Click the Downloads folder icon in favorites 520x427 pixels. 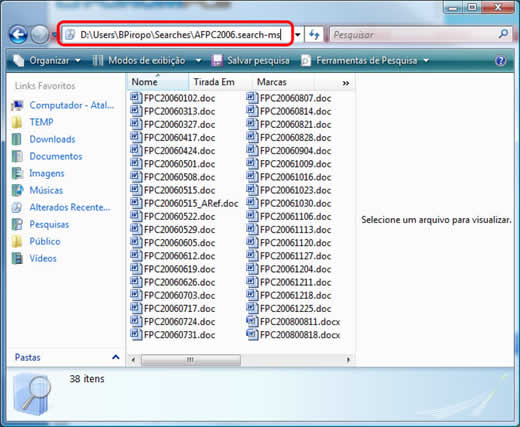[x=17, y=139]
